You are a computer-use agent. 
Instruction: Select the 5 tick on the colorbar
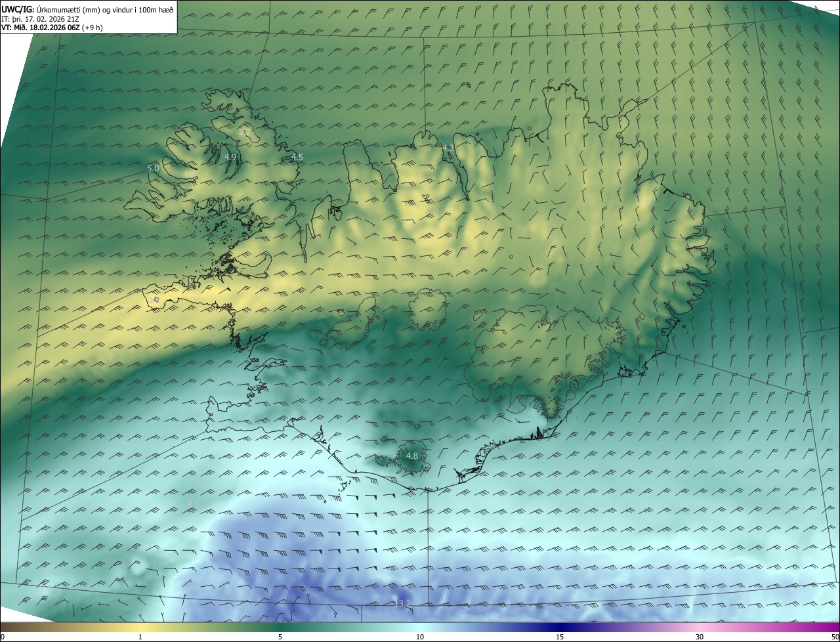pyautogui.click(x=280, y=637)
